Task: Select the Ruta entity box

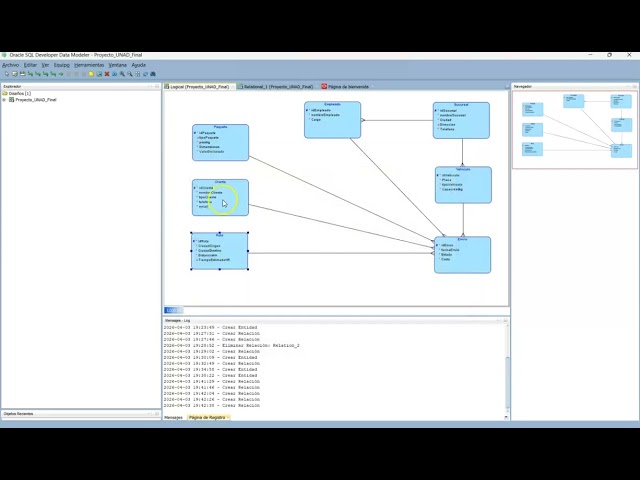Action: coord(220,251)
